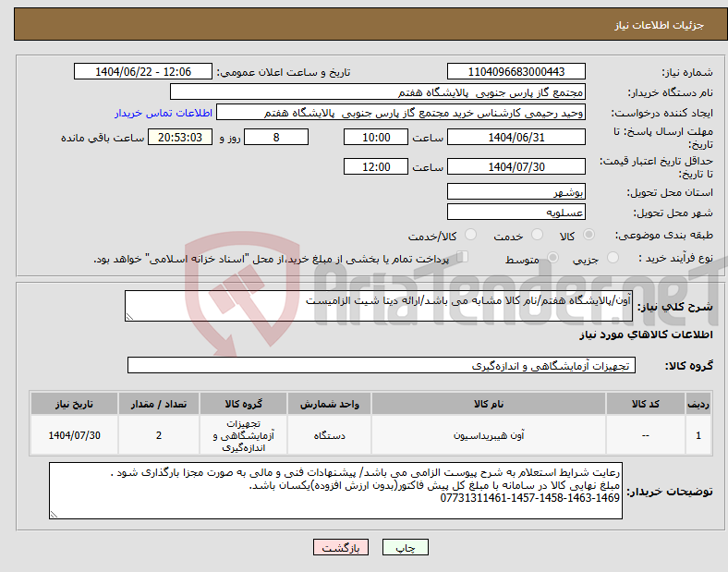
Task: Click the row number 1 cell
Action: (698, 435)
